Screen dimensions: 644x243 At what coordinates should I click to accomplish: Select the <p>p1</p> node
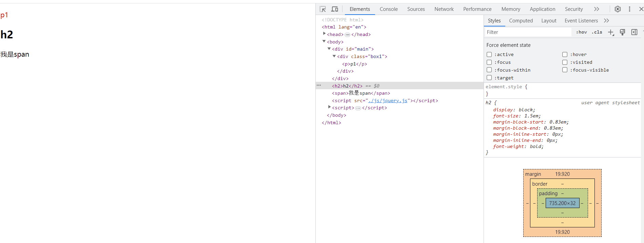354,64
